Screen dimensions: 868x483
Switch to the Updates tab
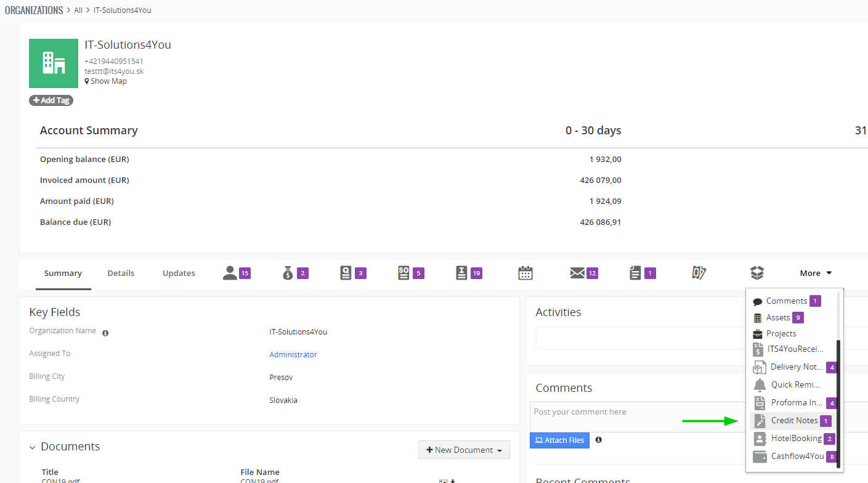(x=179, y=273)
